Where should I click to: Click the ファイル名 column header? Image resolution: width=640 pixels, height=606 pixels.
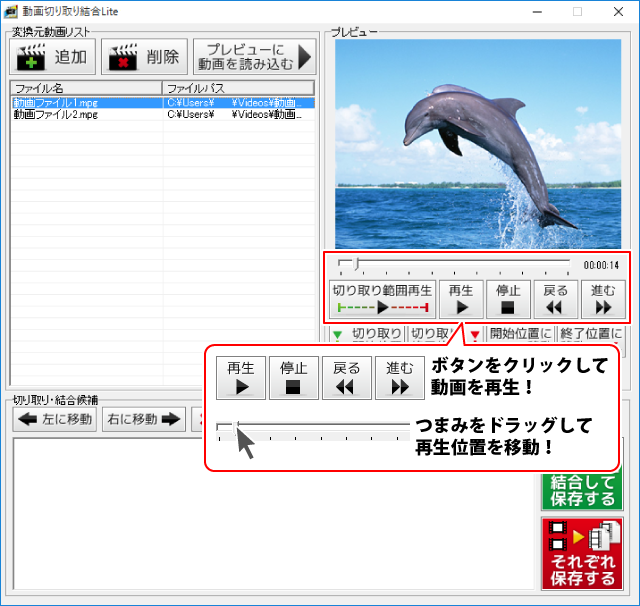(x=86, y=88)
